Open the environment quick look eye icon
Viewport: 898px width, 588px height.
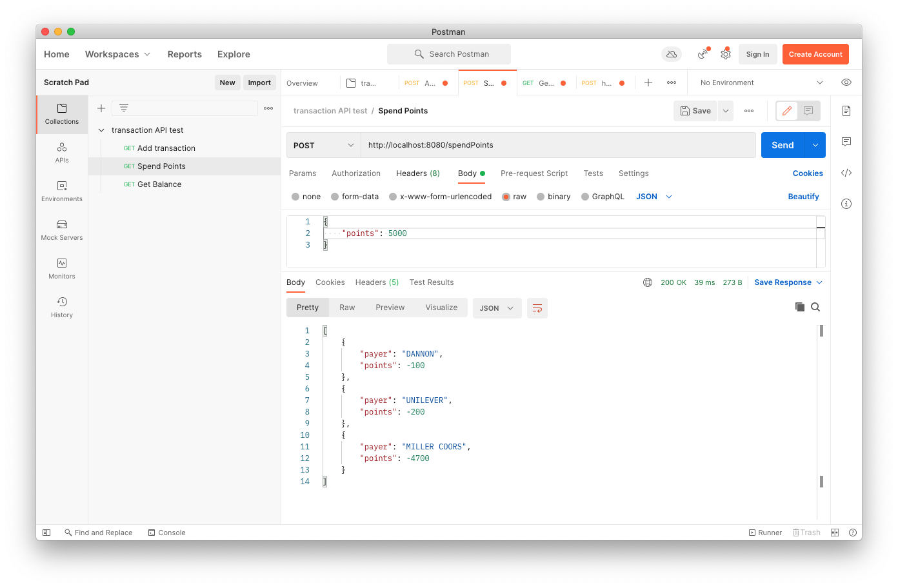tap(846, 83)
